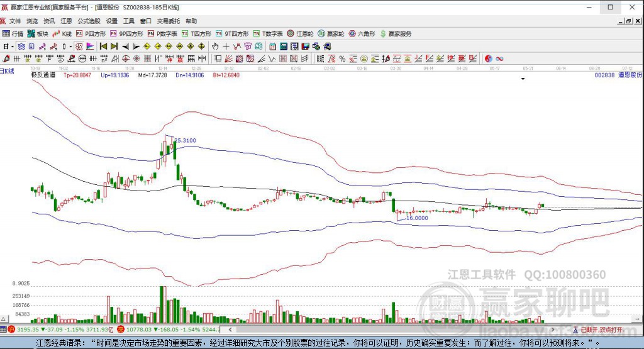
Task: Click the black left arrow to step back
Action: [x=126, y=47]
